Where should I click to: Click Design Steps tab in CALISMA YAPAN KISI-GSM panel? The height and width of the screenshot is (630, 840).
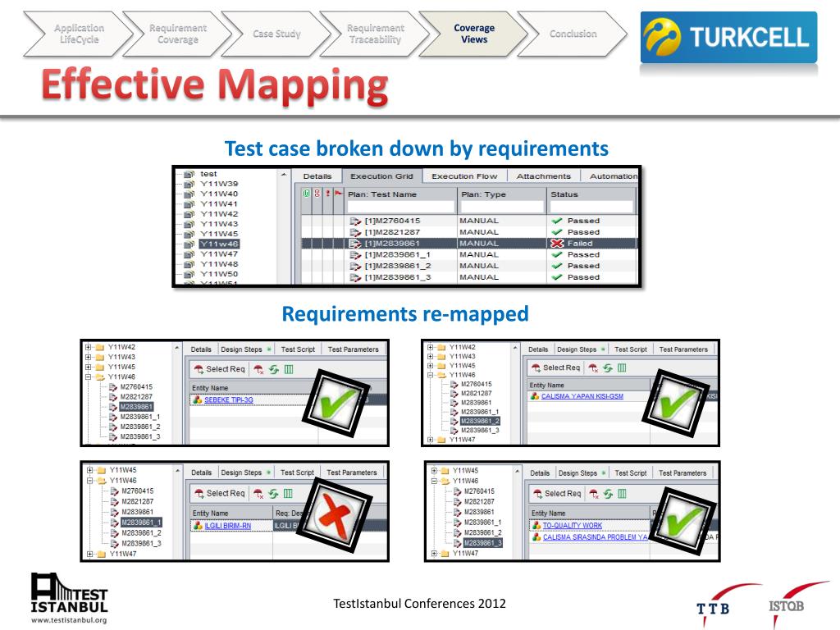point(577,349)
